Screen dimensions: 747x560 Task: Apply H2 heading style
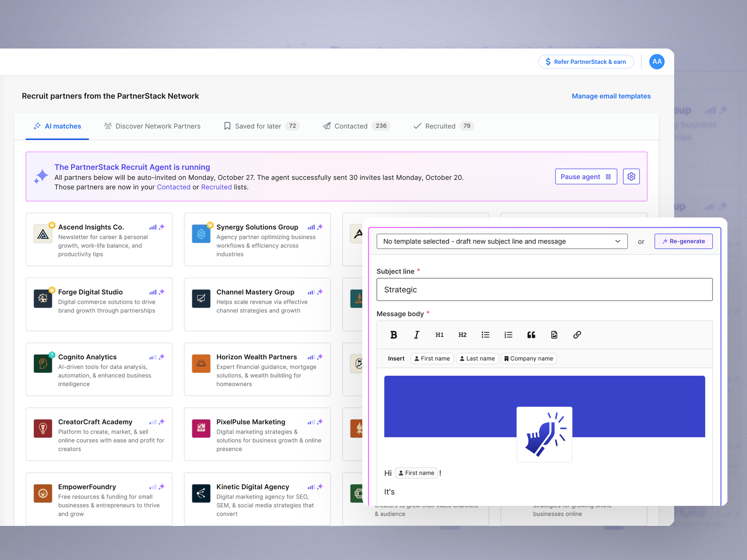462,335
